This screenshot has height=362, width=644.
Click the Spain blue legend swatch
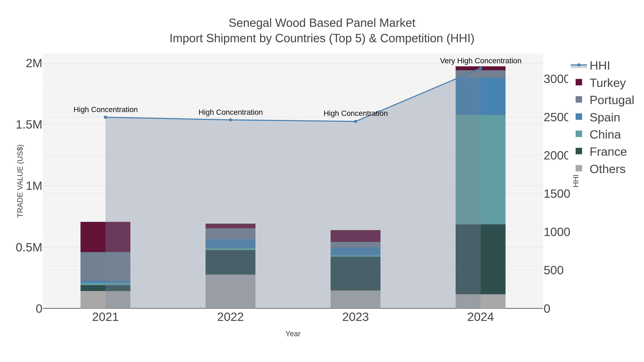pyautogui.click(x=579, y=117)
